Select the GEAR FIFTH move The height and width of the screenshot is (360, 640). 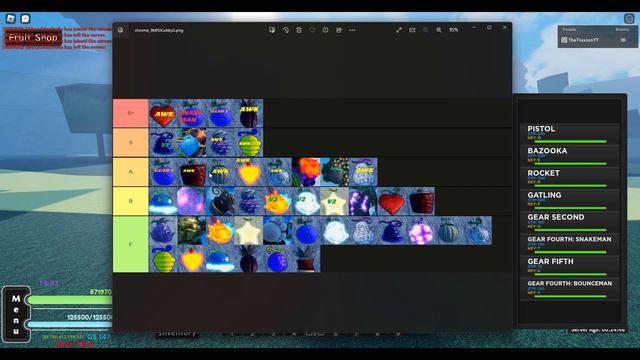pos(570,266)
